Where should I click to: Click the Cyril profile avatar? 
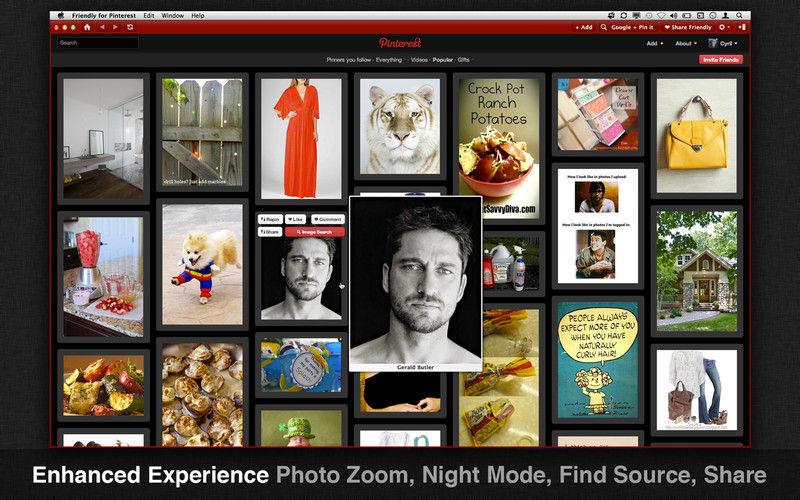pyautogui.click(x=713, y=43)
